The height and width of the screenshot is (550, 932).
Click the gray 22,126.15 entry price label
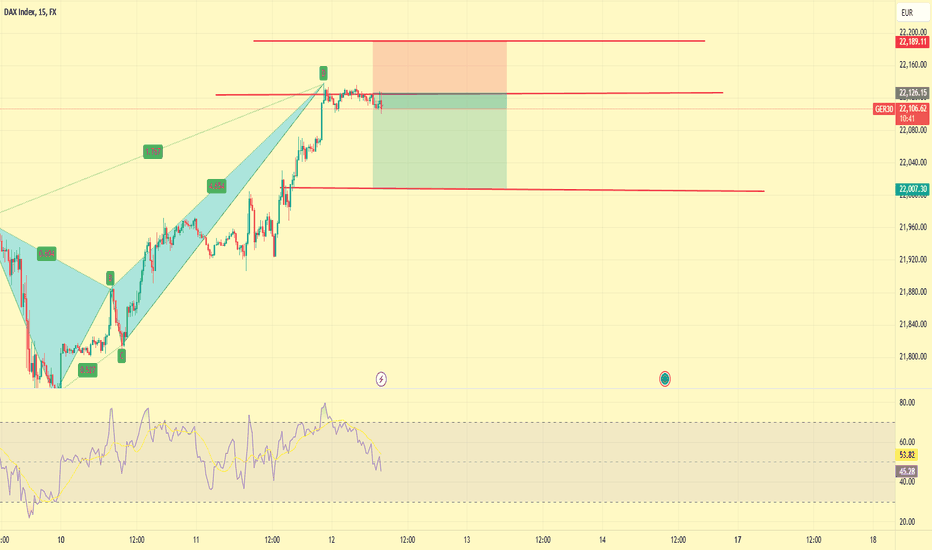click(912, 93)
